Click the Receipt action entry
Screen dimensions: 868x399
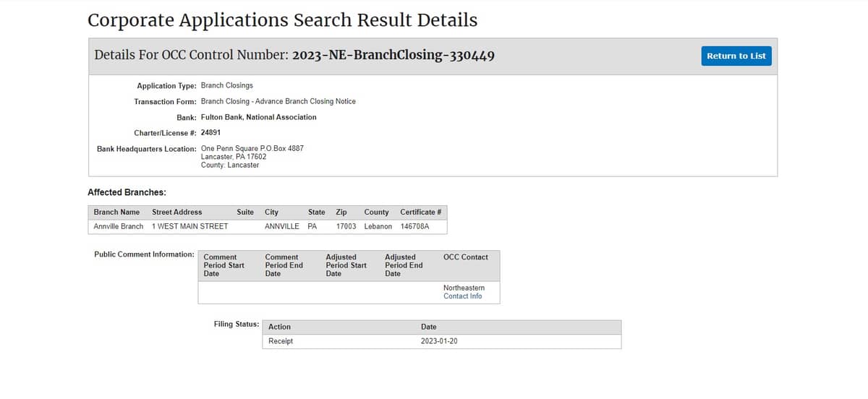[x=281, y=341]
